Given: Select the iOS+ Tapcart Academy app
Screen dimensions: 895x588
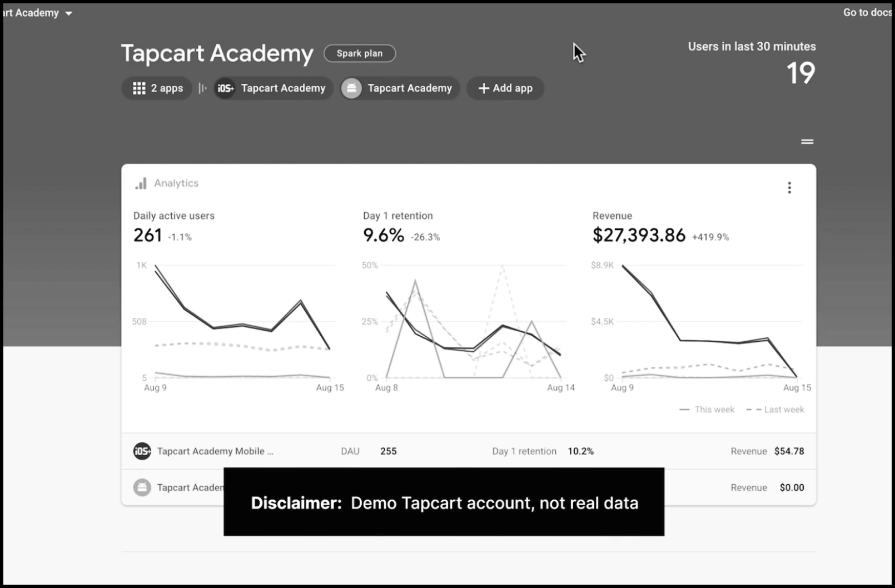Looking at the screenshot, I should tap(272, 88).
